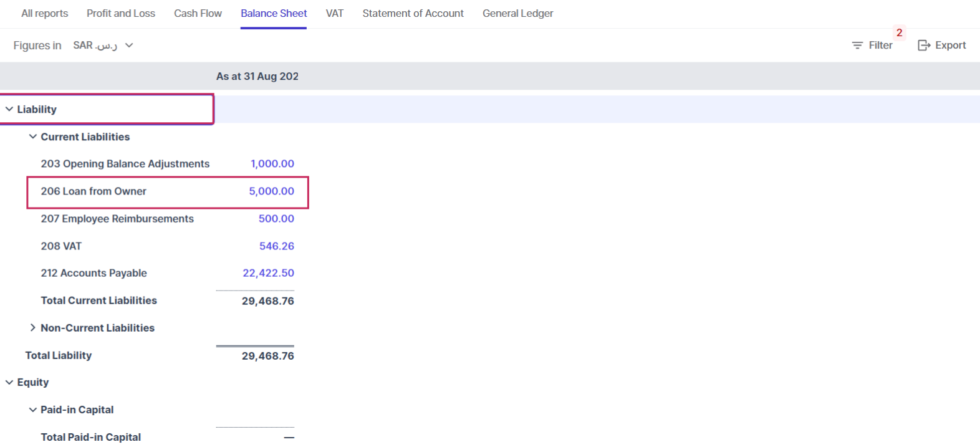The image size is (980, 447).
Task: Click the Total Liability label
Action: [x=59, y=355]
